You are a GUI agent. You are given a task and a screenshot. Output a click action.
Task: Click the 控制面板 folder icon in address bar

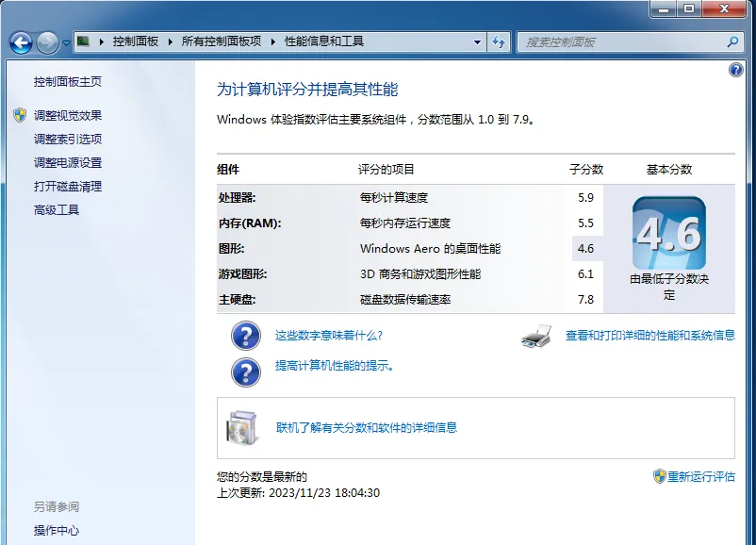[x=84, y=41]
